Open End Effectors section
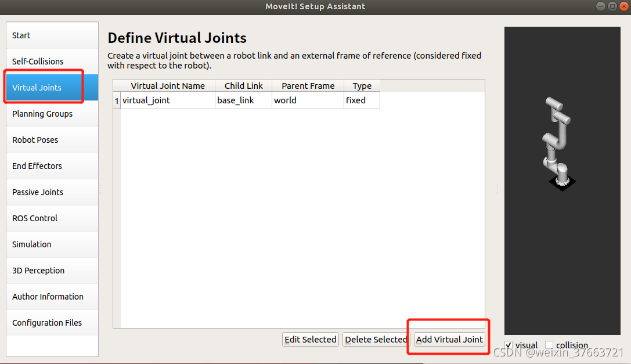The width and height of the screenshot is (631, 364). point(52,166)
